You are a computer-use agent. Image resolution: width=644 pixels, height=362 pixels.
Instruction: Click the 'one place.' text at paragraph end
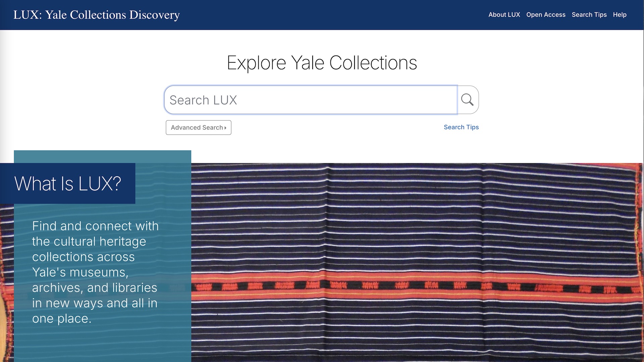(x=62, y=319)
